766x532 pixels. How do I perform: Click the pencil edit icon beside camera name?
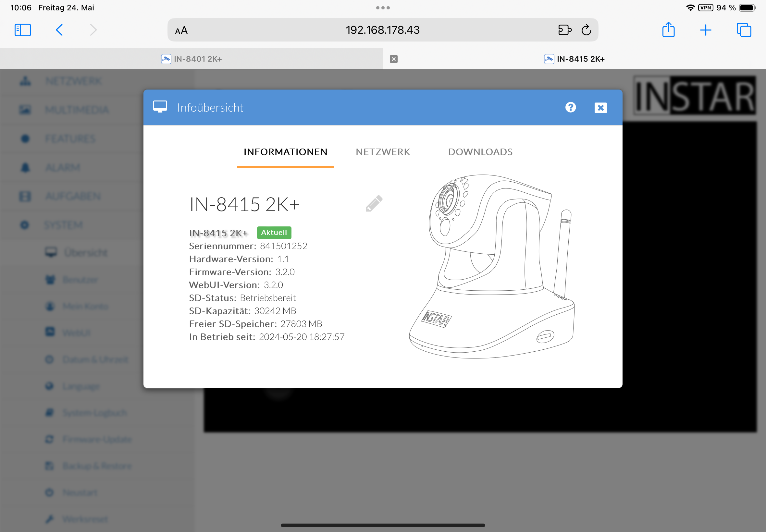[374, 204]
